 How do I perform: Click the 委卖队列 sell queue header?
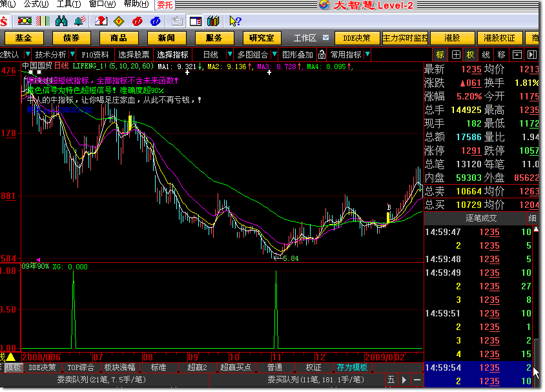pyautogui.click(x=101, y=380)
